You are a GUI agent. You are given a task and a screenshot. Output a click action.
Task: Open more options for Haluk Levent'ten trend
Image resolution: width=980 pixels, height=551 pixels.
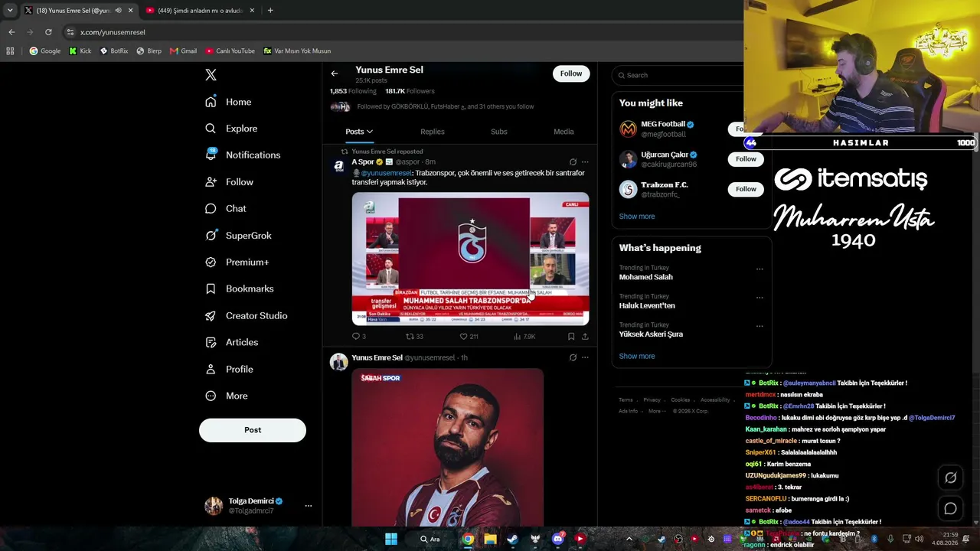click(x=759, y=297)
